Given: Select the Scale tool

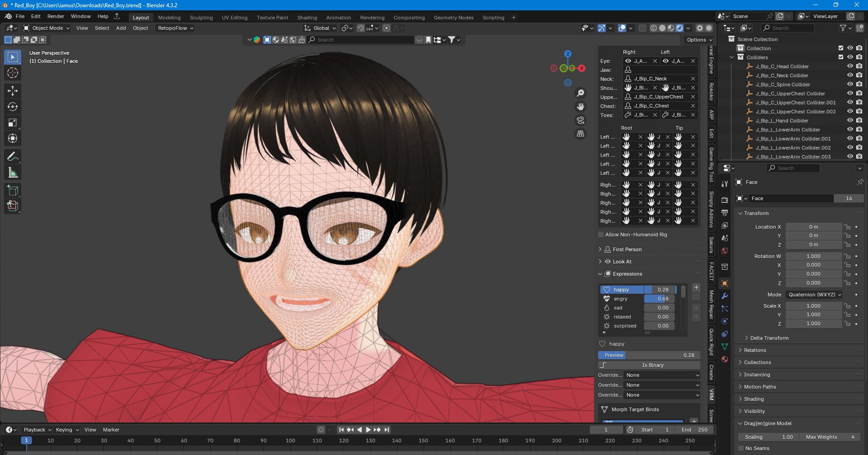Looking at the screenshot, I should [x=13, y=122].
